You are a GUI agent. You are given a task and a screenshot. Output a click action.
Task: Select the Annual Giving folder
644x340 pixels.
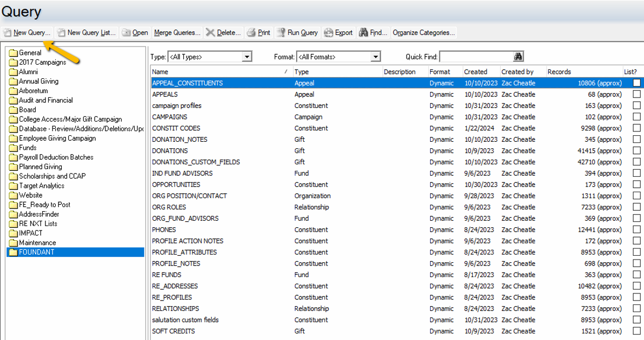click(x=38, y=82)
